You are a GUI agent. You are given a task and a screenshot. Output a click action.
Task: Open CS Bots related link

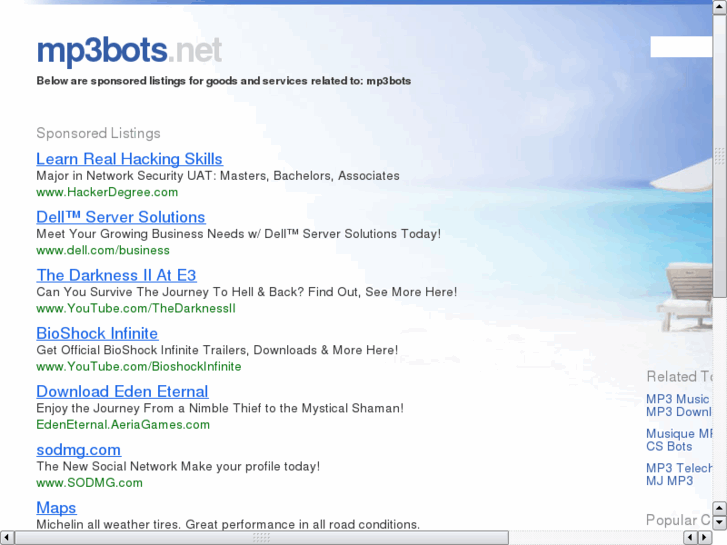(669, 447)
